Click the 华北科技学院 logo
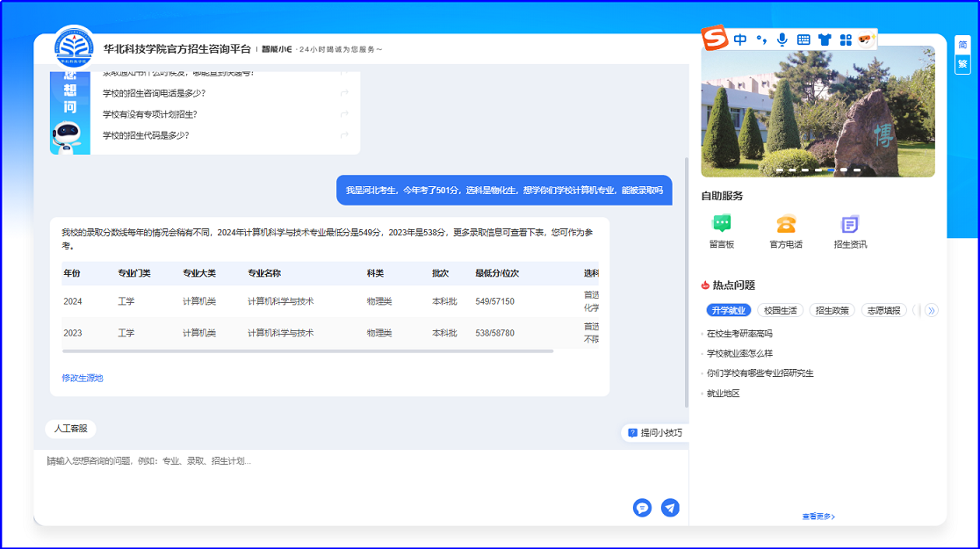Image resolution: width=980 pixels, height=549 pixels. (x=75, y=48)
